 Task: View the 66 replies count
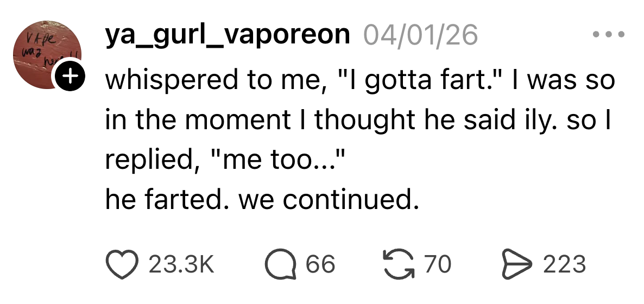point(320,264)
